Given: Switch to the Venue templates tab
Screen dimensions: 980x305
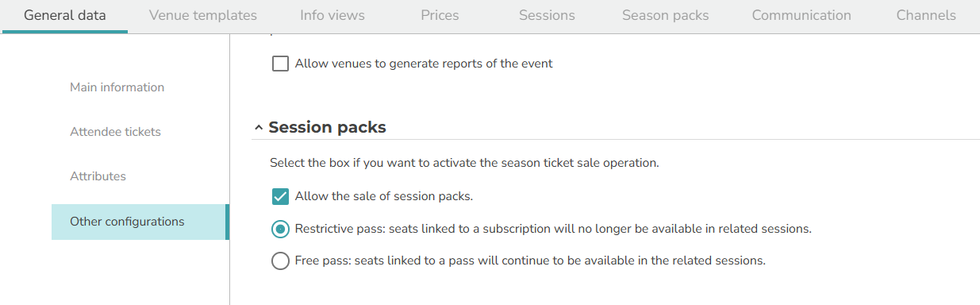Looking at the screenshot, I should pos(203,16).
